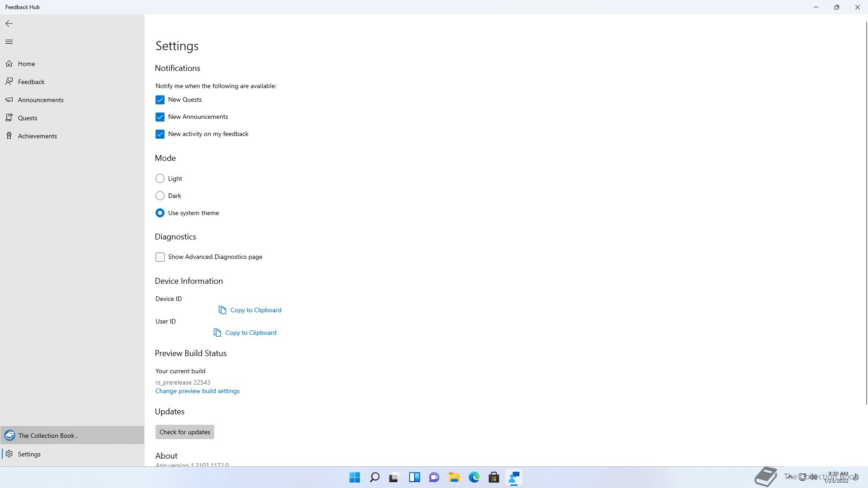868x488 pixels.
Task: Click The Collection Book avatar icon
Action: pos(9,436)
